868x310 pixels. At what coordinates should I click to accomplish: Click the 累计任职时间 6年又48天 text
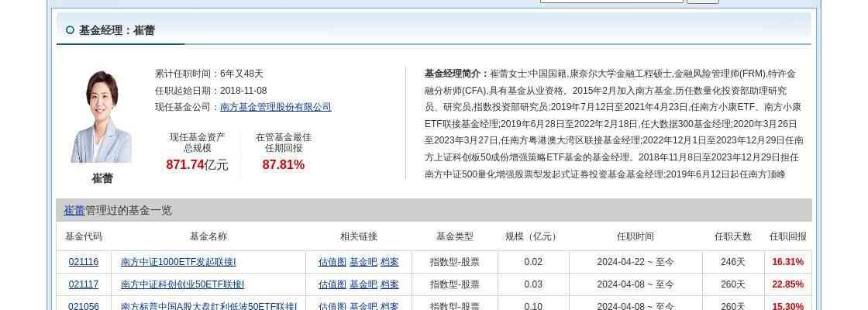tap(209, 74)
